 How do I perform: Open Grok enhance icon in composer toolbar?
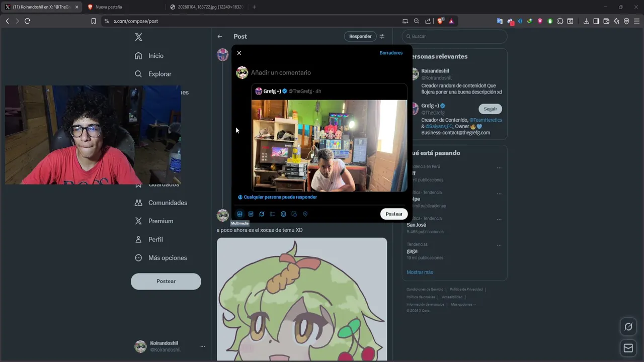[262, 214]
